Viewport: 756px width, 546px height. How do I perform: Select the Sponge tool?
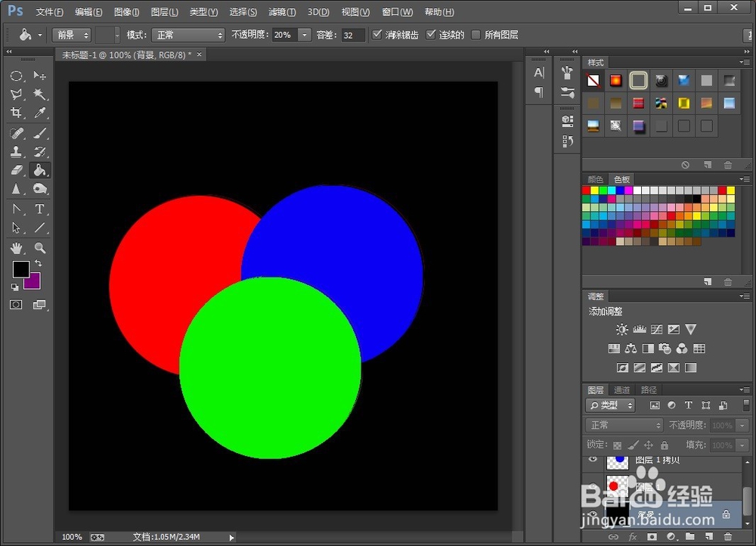[x=39, y=188]
